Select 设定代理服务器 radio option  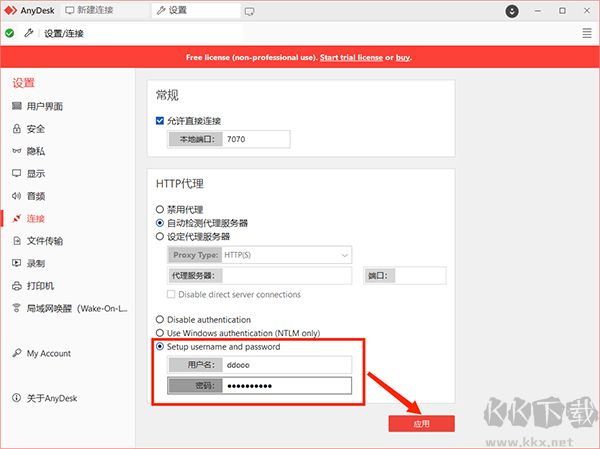(x=160, y=236)
